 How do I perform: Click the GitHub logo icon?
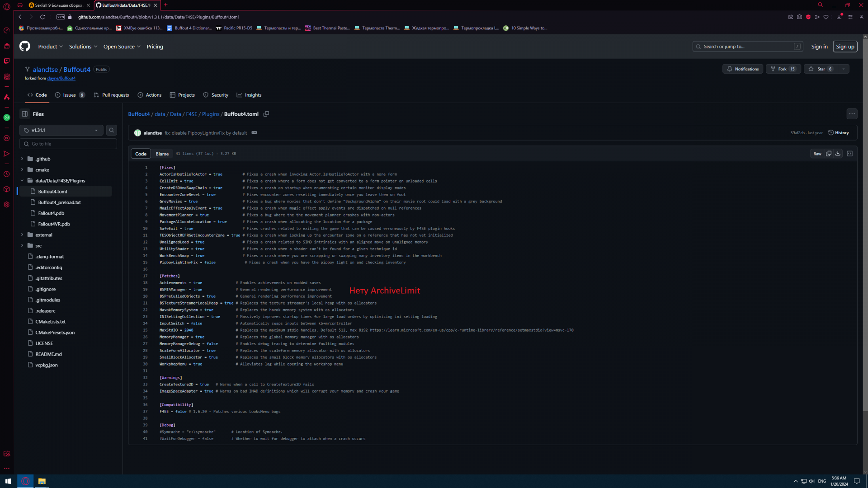point(25,46)
